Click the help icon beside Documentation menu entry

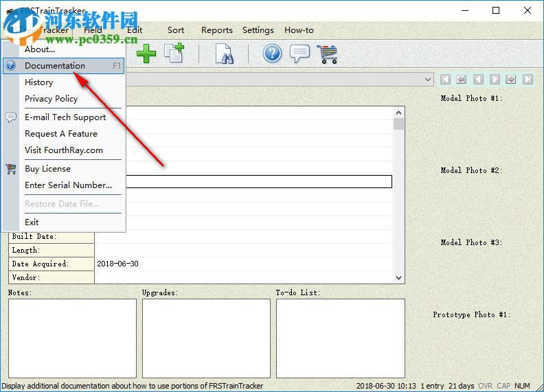(x=11, y=65)
